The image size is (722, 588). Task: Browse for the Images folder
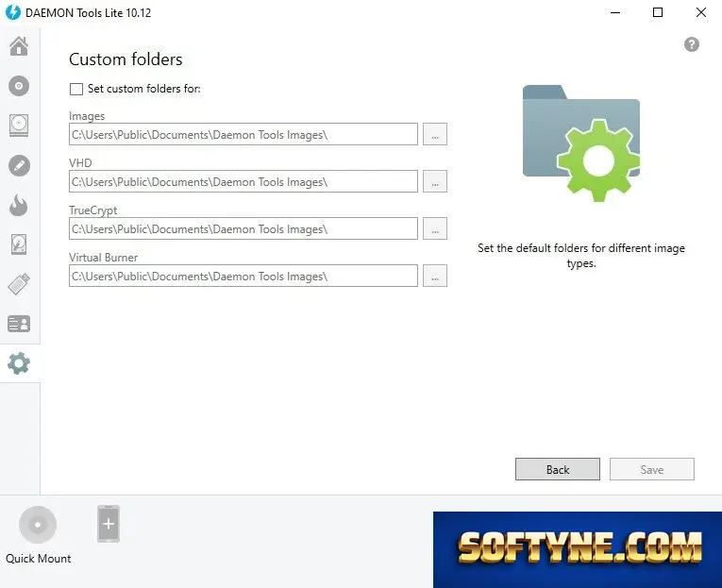pyautogui.click(x=435, y=134)
